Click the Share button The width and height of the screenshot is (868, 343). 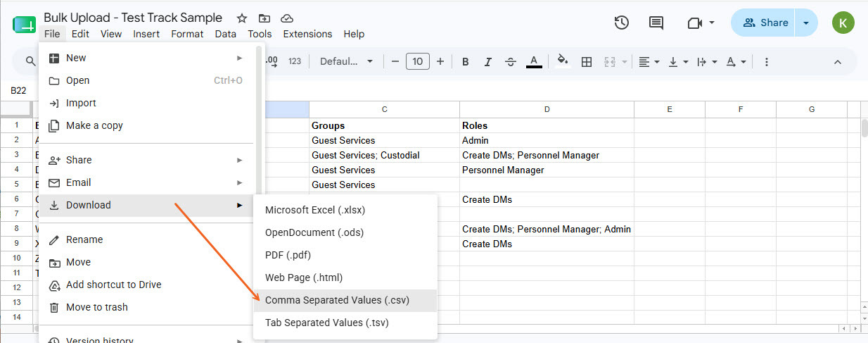764,23
